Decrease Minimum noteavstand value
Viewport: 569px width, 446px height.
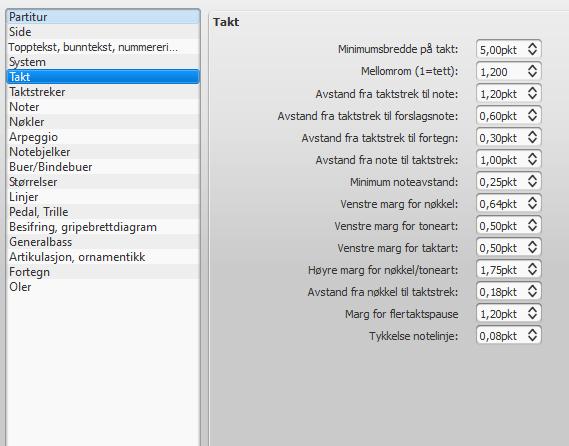[532, 185]
